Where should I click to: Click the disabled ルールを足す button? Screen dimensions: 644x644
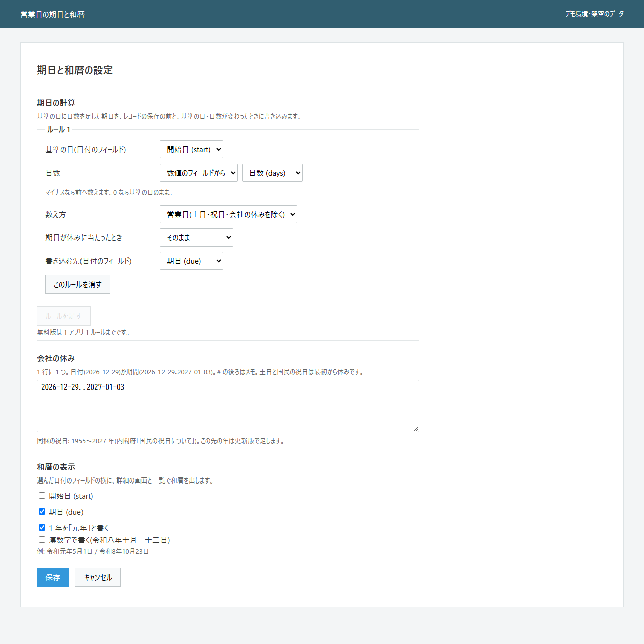[63, 316]
